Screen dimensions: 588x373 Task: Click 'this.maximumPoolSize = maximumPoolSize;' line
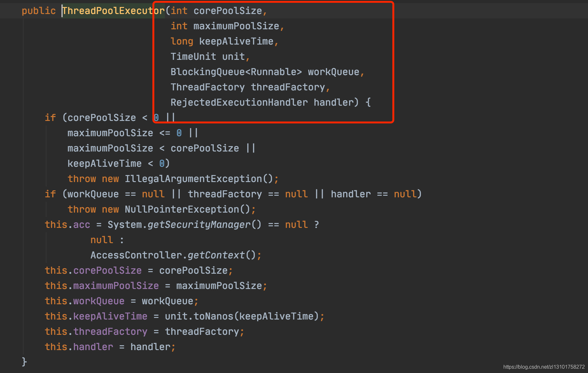point(156,286)
